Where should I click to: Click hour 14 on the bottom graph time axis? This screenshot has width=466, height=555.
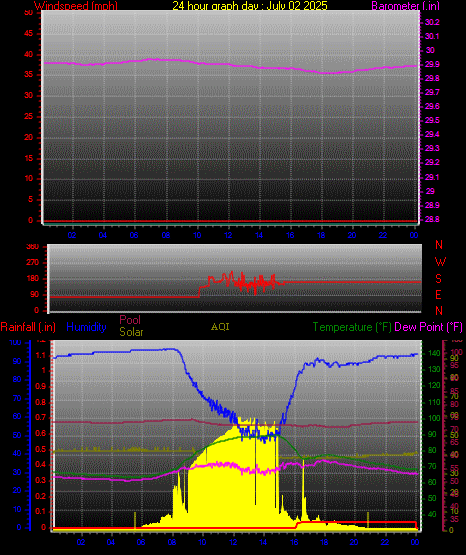tap(263, 542)
